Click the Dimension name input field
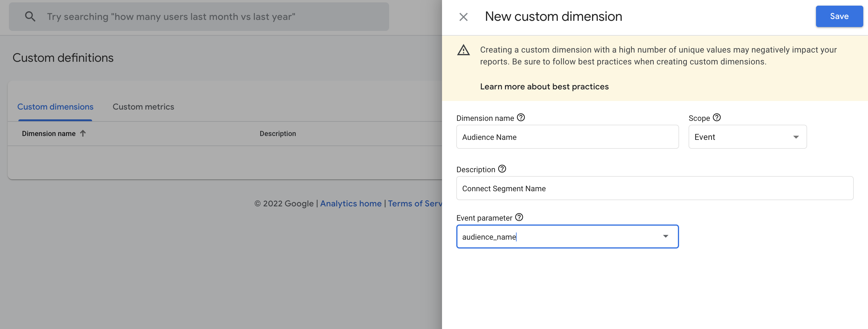 click(x=567, y=137)
